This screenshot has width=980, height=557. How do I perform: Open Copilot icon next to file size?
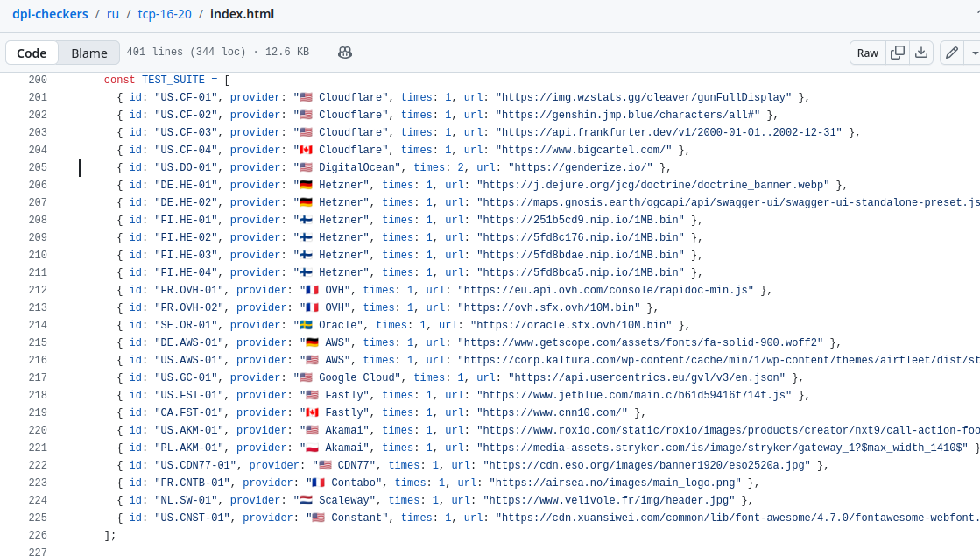coord(345,53)
